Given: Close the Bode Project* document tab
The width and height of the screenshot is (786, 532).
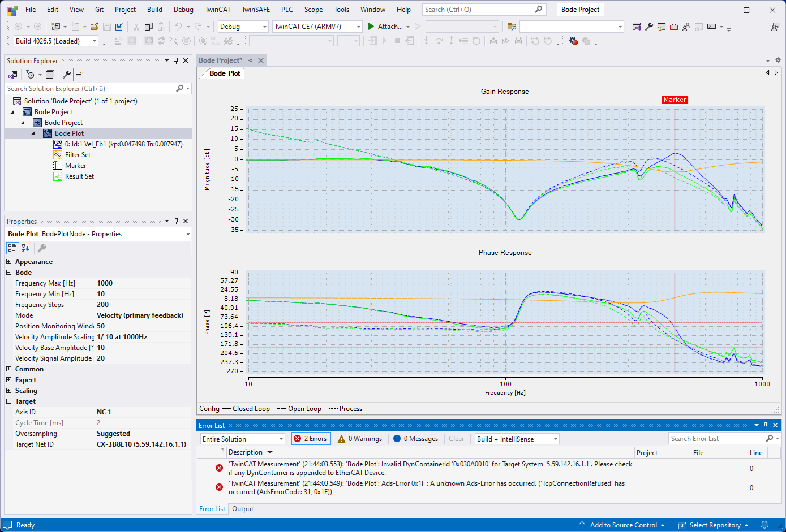Looking at the screenshot, I should click(261, 60).
